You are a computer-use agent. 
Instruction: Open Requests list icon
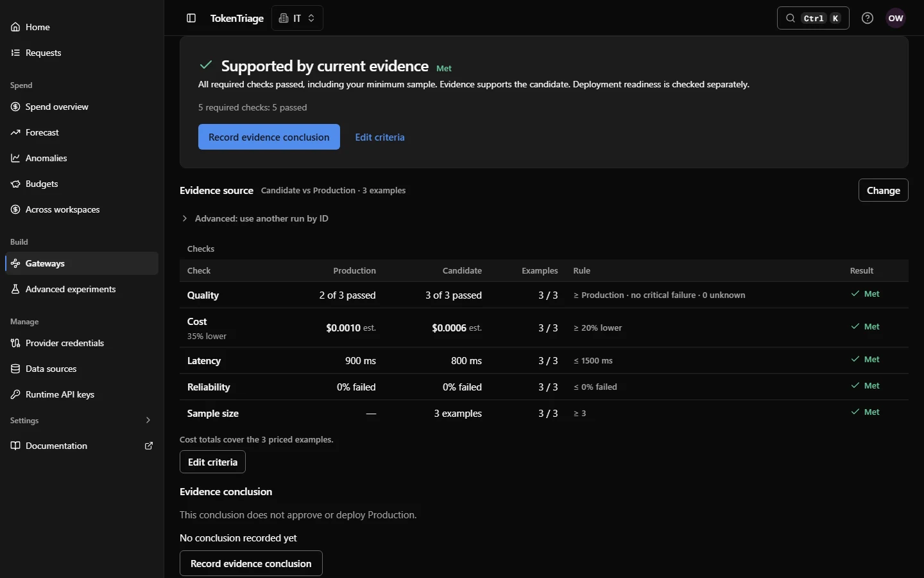pyautogui.click(x=15, y=53)
